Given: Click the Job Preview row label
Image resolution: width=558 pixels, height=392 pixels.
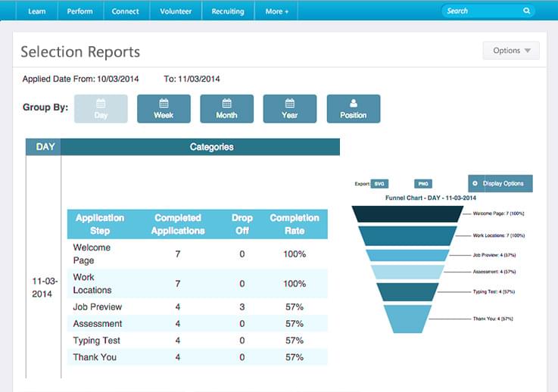Looking at the screenshot, I should (x=97, y=306).
